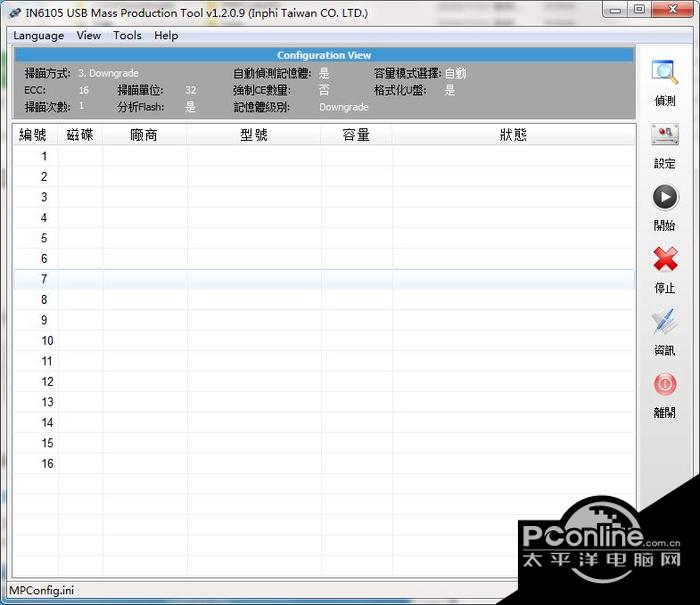
Task: Select row number 11
Action: pos(324,361)
